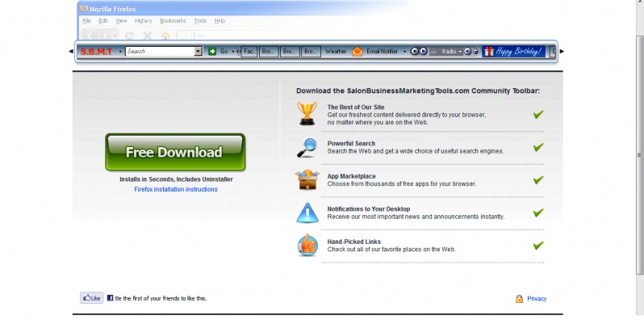Click the magnifying glass Powerful Search icon
This screenshot has height=320, width=644.
click(x=307, y=148)
